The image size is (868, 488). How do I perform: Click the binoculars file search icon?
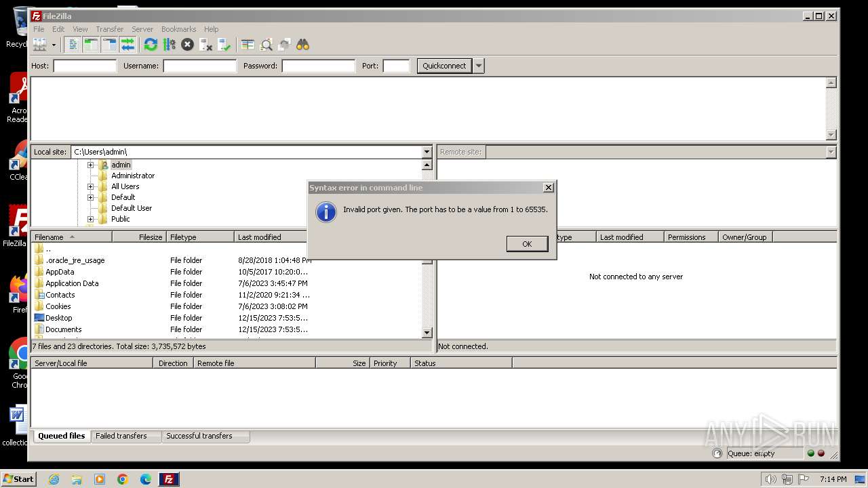tap(302, 45)
